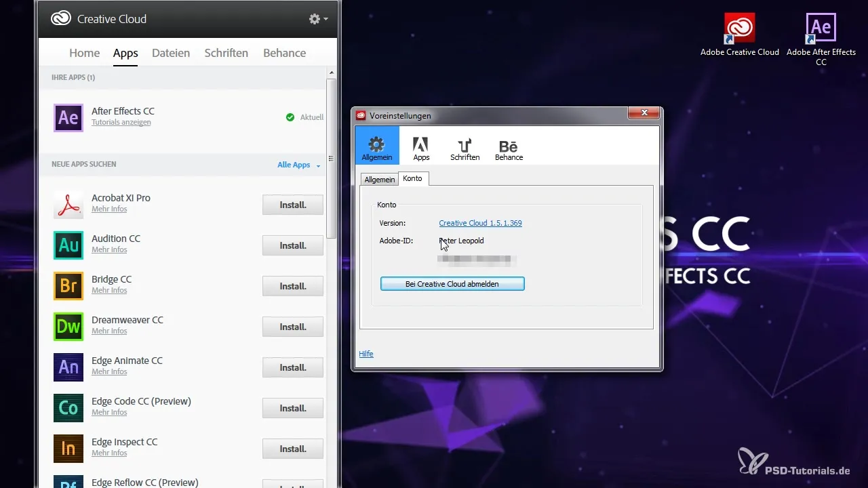Click the Acrobat XI Pro app name

click(x=121, y=198)
